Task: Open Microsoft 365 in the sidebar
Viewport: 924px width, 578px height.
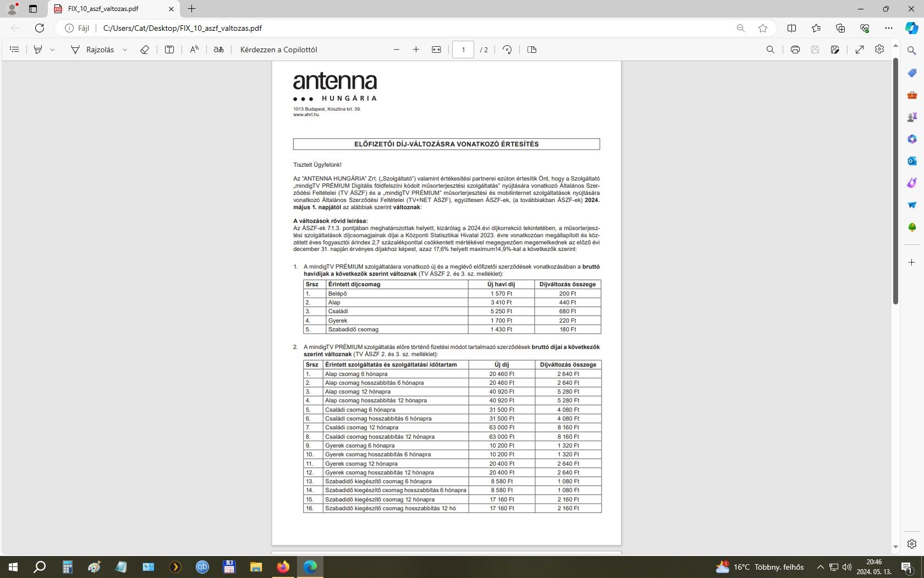Action: 912,139
